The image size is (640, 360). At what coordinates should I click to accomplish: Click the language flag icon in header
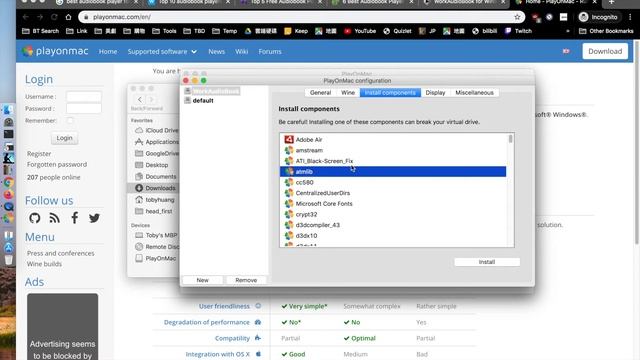click(x=566, y=51)
